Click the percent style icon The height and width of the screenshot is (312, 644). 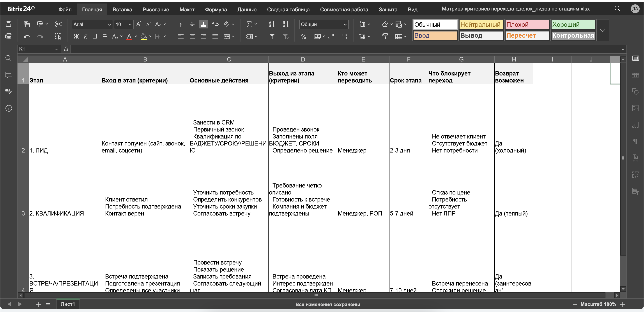(303, 37)
